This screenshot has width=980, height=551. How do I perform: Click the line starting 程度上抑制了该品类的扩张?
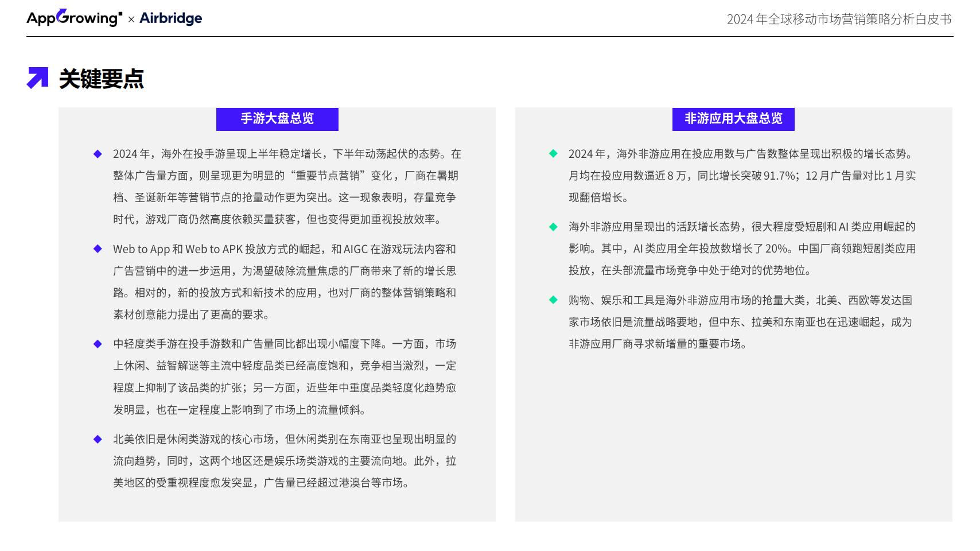(285, 387)
